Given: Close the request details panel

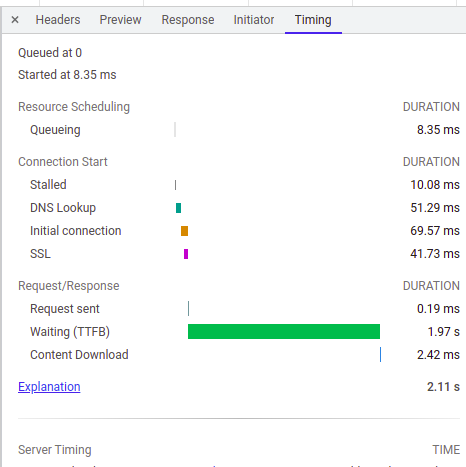Looking at the screenshot, I should (15, 20).
